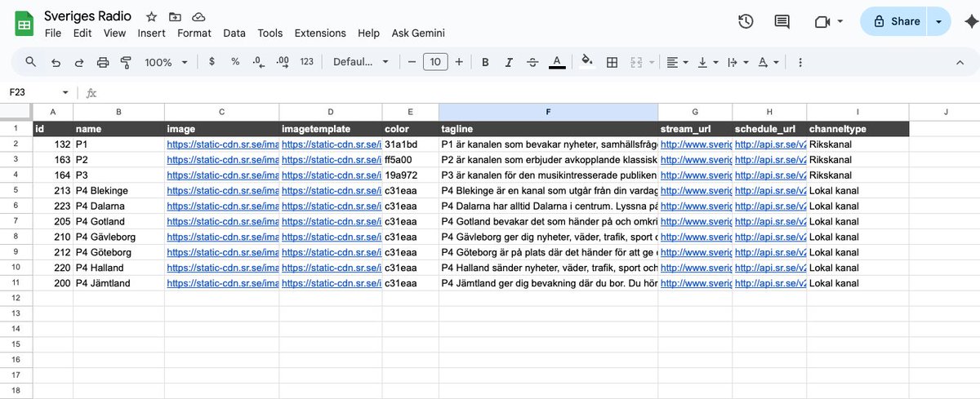
Task: Open the Data menu
Action: (234, 33)
